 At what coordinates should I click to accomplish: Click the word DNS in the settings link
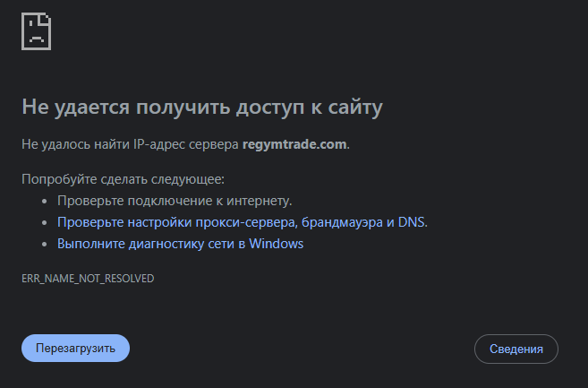click(x=412, y=221)
